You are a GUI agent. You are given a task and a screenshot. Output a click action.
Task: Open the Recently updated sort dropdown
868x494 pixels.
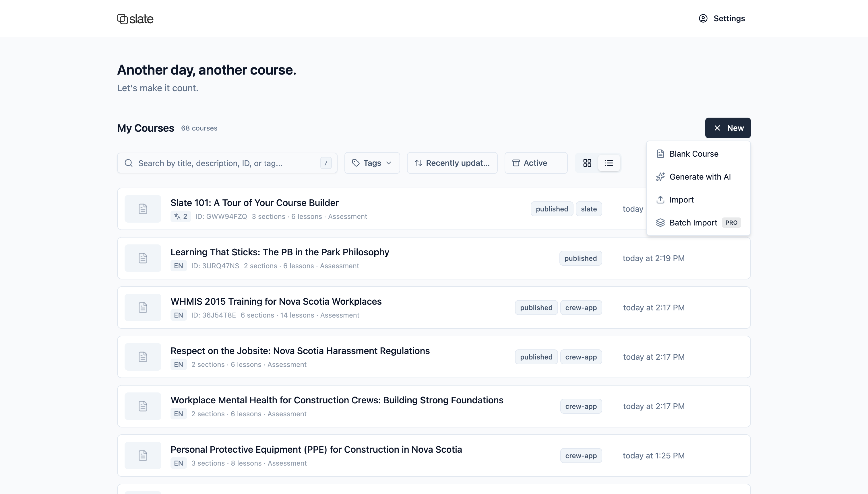point(452,163)
